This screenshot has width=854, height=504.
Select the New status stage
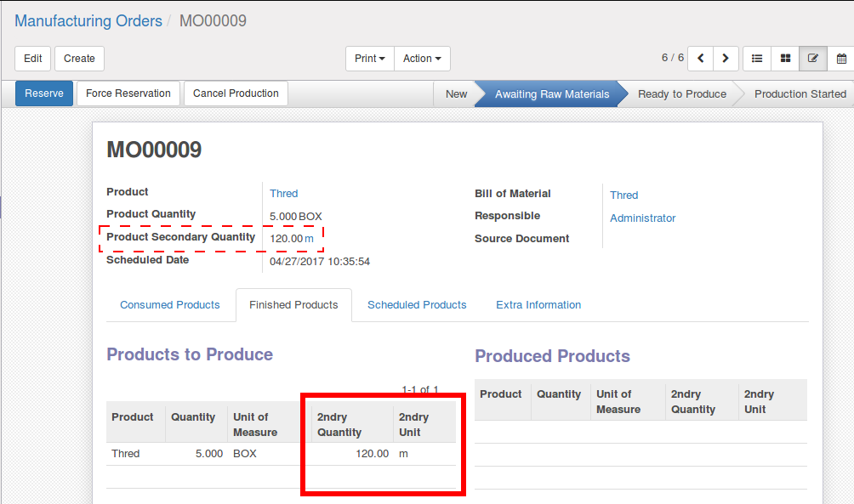pyautogui.click(x=456, y=94)
